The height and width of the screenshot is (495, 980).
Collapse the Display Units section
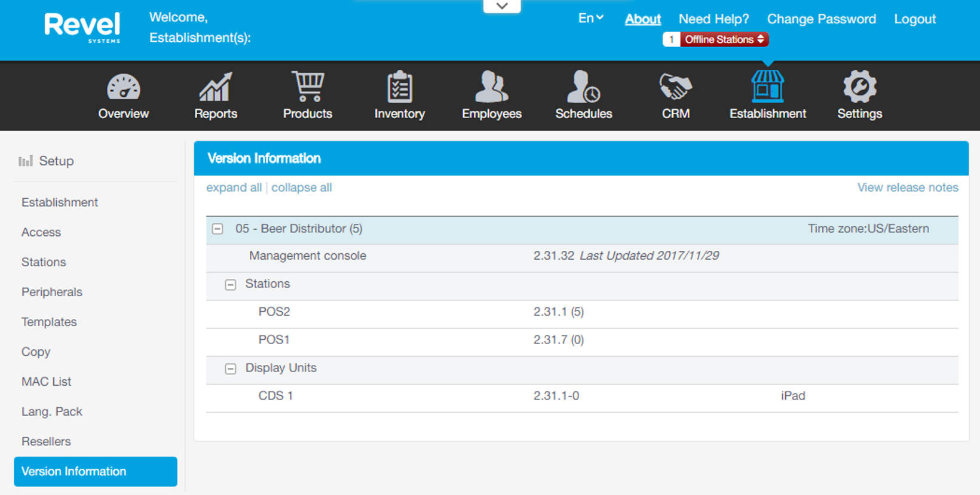(231, 369)
